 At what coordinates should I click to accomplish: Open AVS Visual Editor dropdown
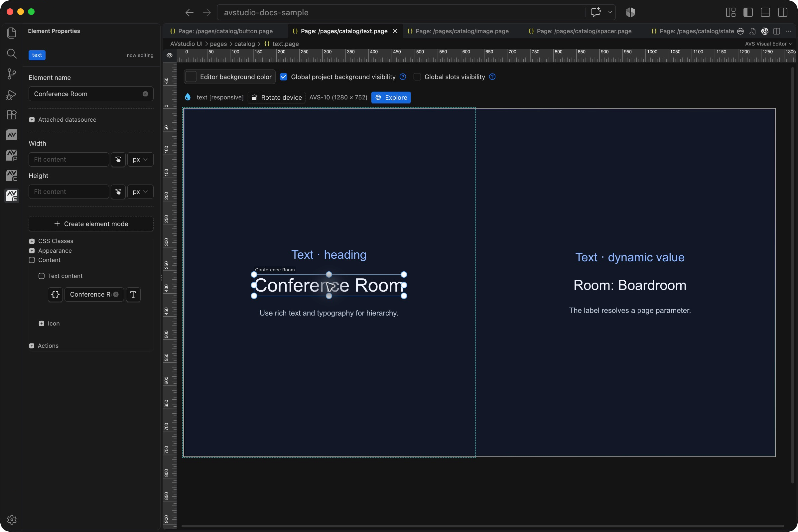[768, 44]
